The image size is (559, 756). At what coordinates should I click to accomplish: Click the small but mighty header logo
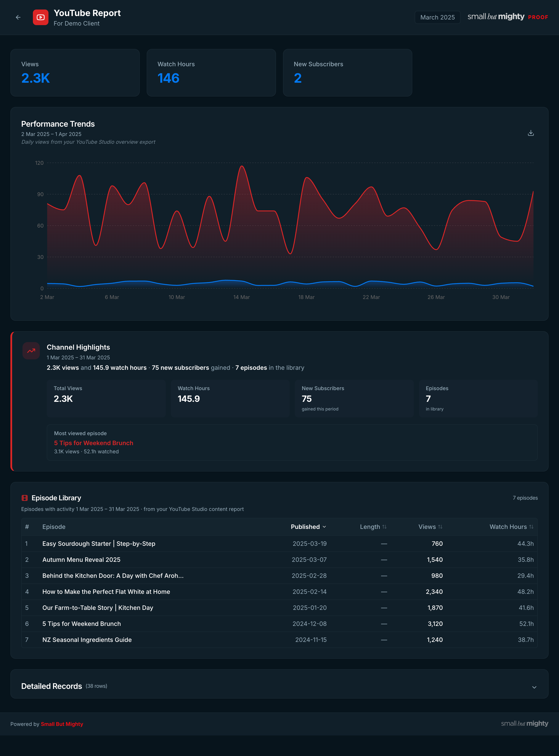pyautogui.click(x=496, y=17)
